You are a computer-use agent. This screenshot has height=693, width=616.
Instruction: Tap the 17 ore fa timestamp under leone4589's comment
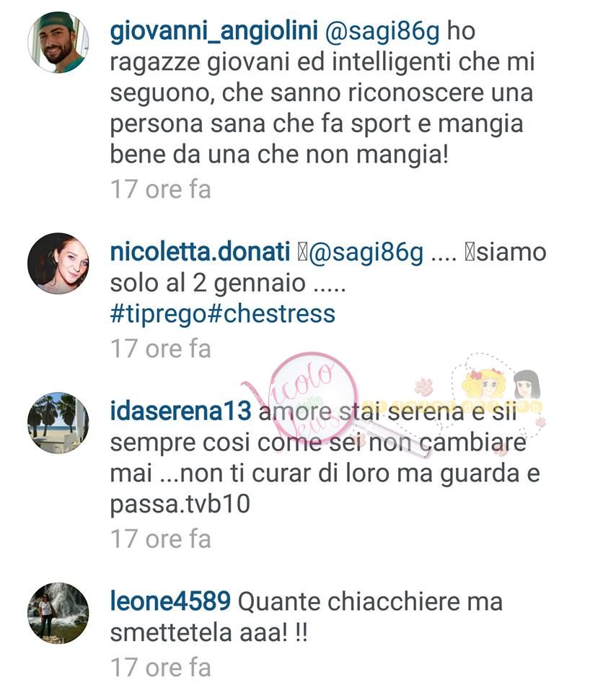pyautogui.click(x=161, y=667)
